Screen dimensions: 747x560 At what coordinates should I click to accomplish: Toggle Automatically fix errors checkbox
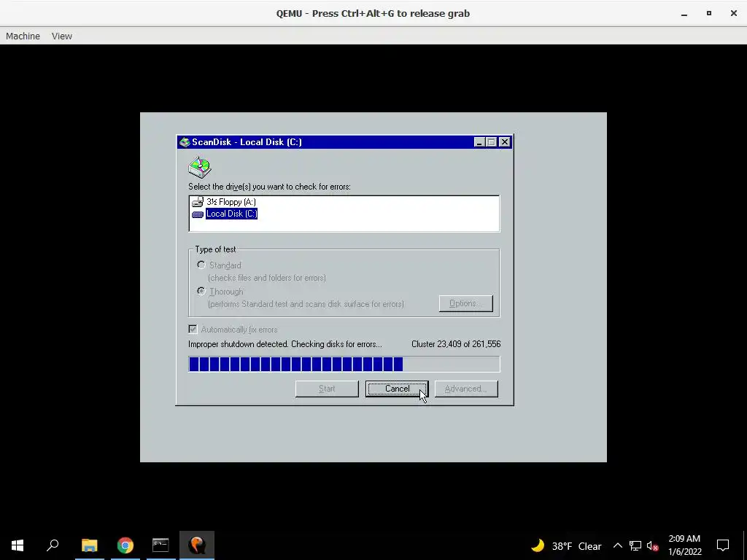(193, 329)
